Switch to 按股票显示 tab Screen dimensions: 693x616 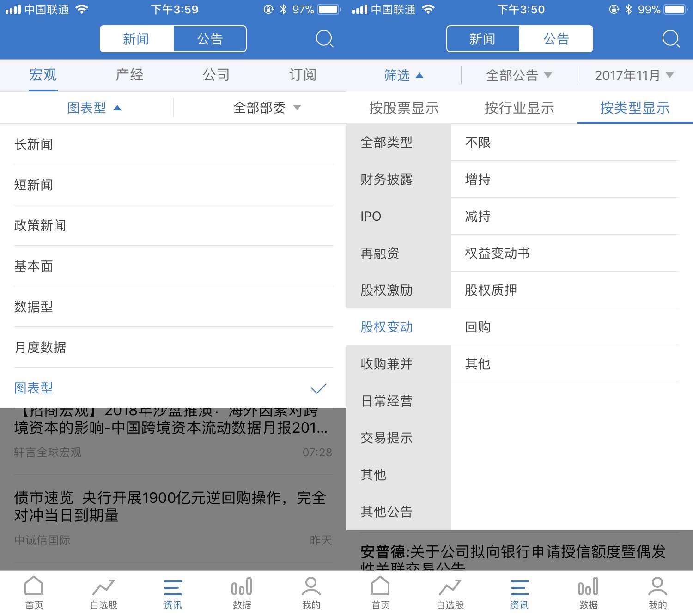click(404, 108)
